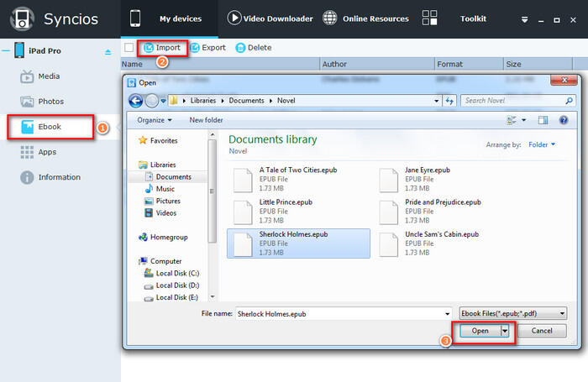
Task: Click New folder
Action: pos(206,120)
